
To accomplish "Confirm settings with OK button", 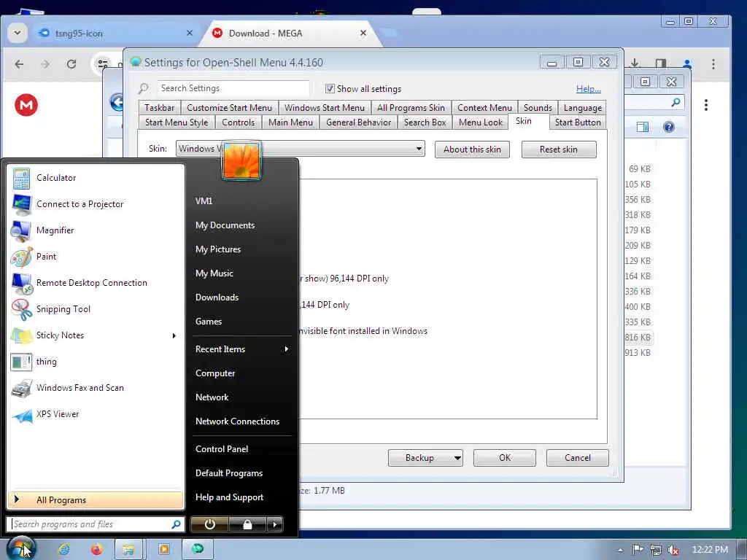I will (505, 458).
